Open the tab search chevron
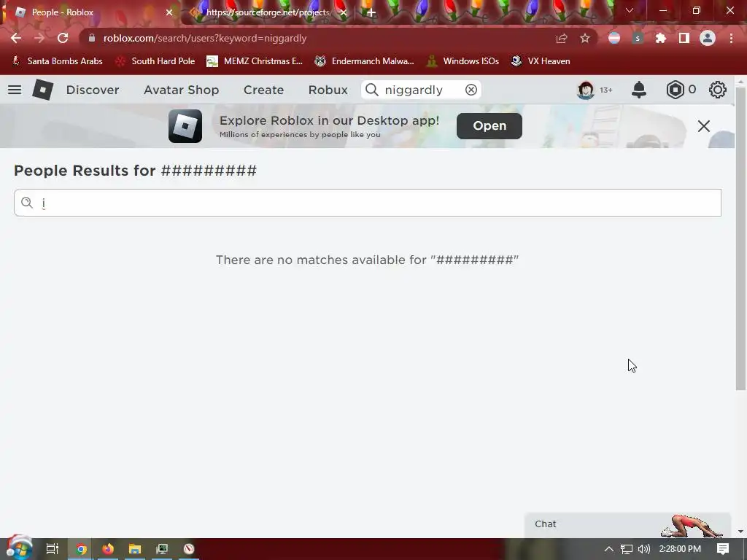The width and height of the screenshot is (747, 560). [x=630, y=10]
